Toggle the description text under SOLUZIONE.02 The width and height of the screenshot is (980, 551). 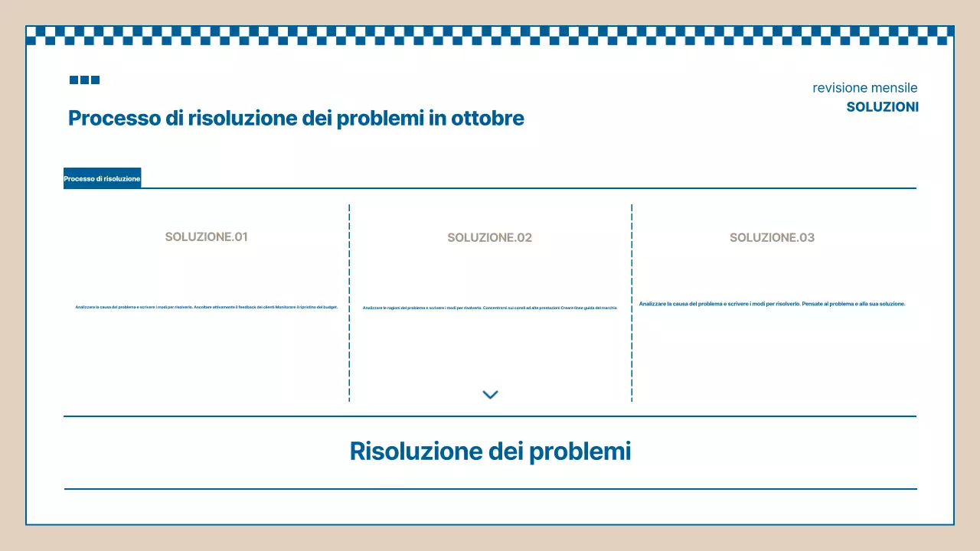pos(490,308)
